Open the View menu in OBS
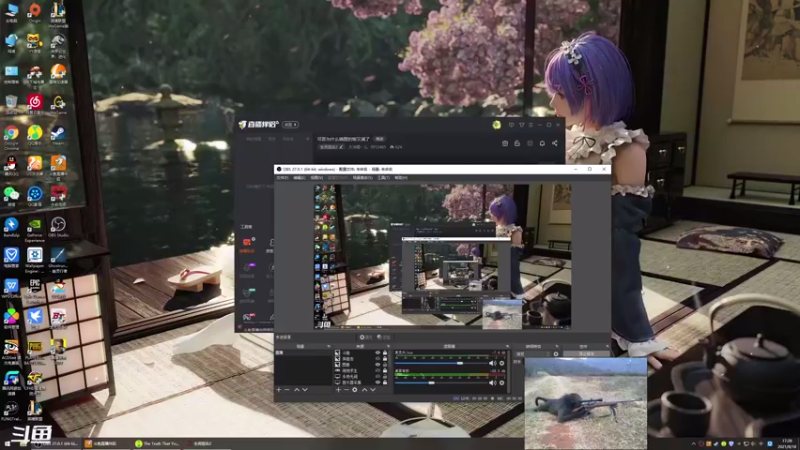This screenshot has width=800, height=450. pos(316,178)
